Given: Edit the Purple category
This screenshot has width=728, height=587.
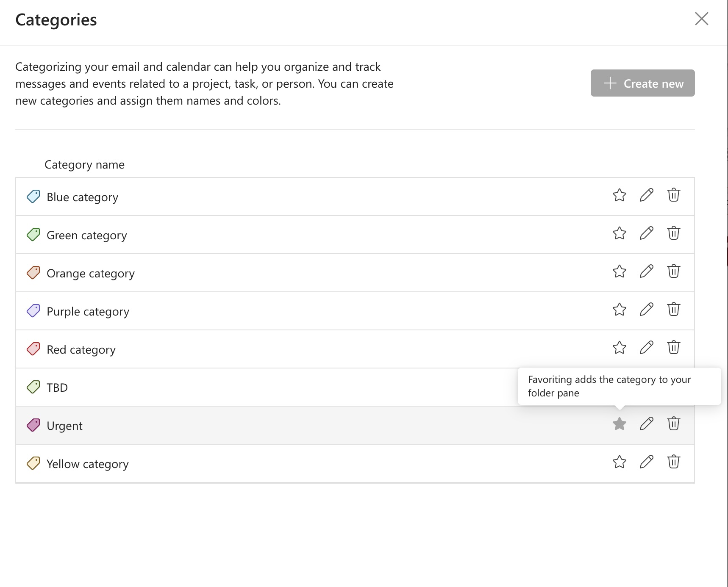Looking at the screenshot, I should (x=646, y=310).
